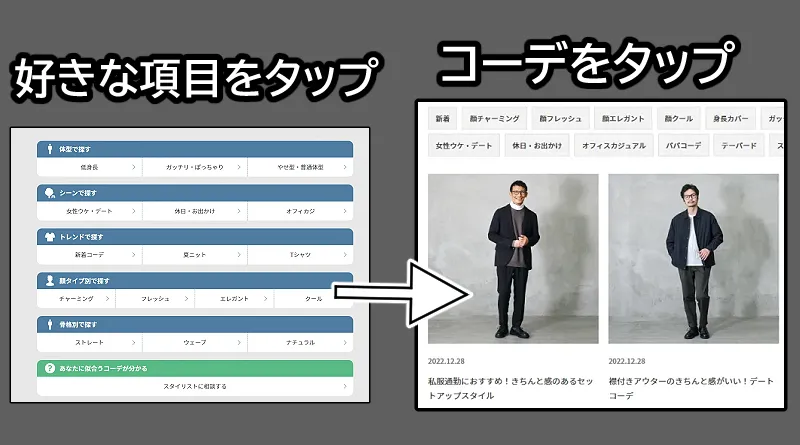Image resolution: width=800 pixels, height=445 pixels.
Task: Expand the chevron next to 低身長
Action: (x=134, y=167)
